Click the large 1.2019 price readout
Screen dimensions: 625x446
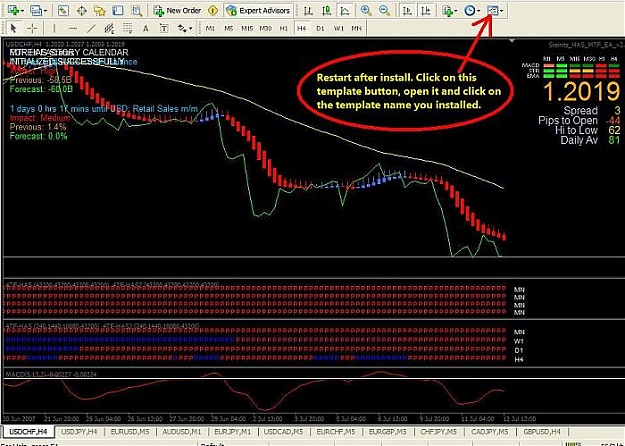pos(582,92)
